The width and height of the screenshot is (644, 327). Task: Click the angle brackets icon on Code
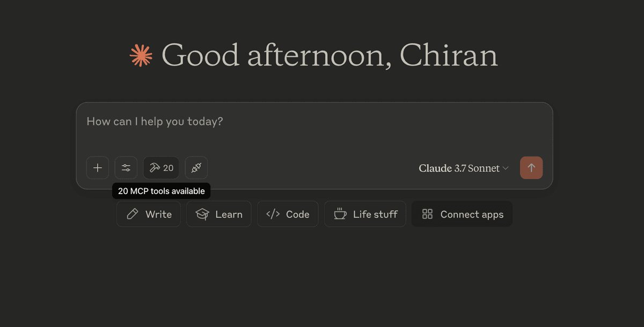point(273,214)
